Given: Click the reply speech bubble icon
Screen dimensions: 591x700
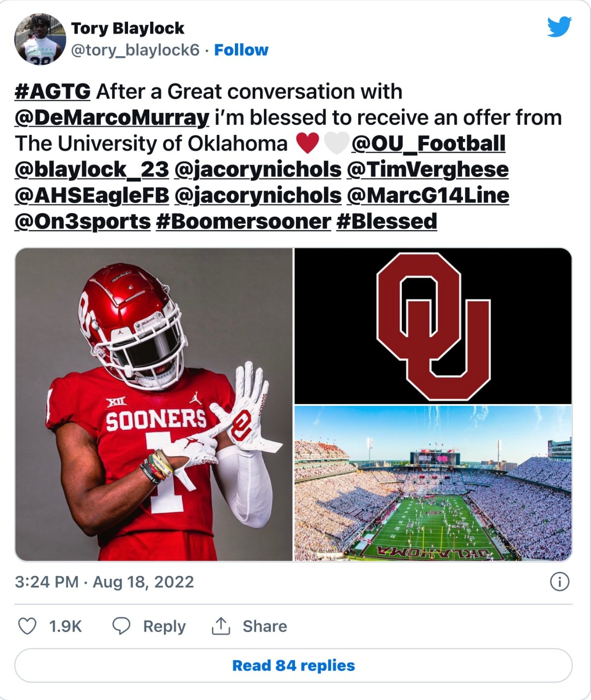Looking at the screenshot, I should [121, 626].
